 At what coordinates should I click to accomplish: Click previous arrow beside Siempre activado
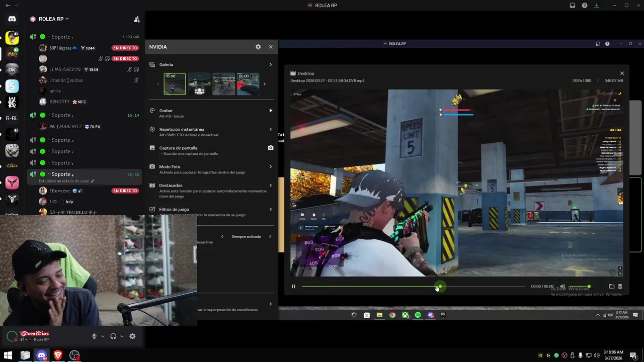pyautogui.click(x=222, y=236)
